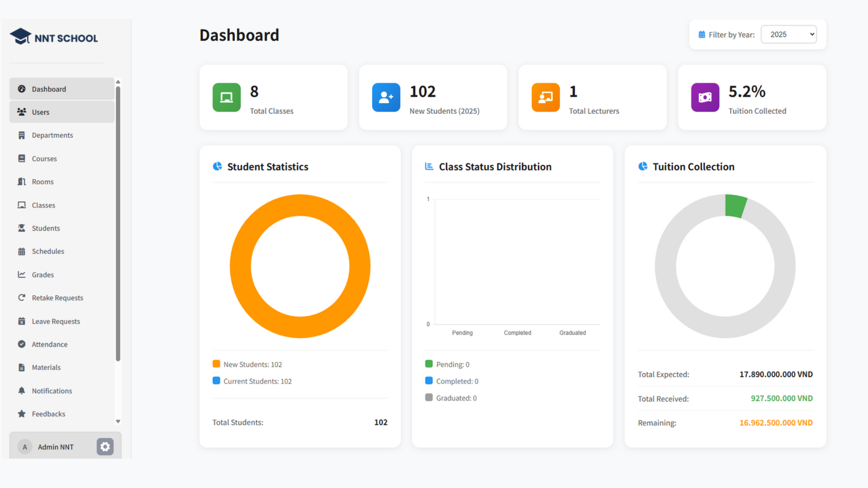Click the green segment of the Tuition Collection chart

pyautogui.click(x=735, y=206)
